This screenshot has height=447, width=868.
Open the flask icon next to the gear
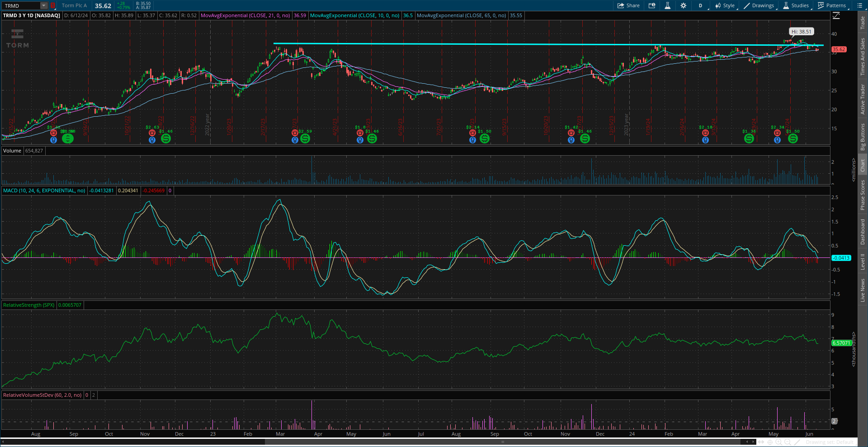pos(667,5)
